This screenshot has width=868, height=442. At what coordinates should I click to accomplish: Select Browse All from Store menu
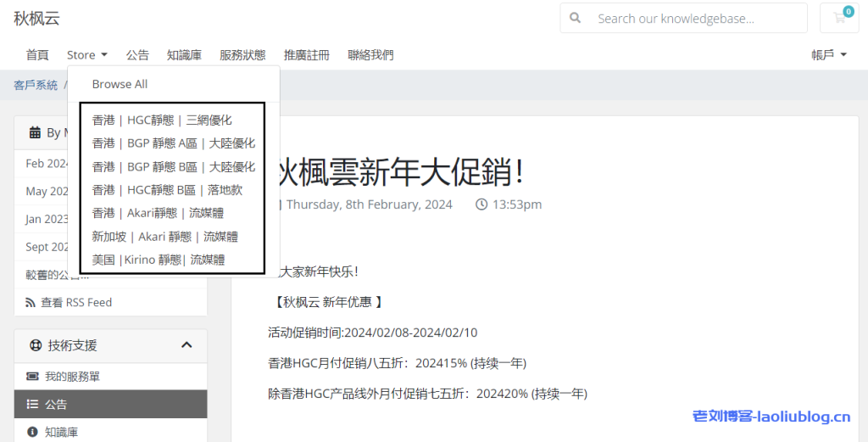coord(120,84)
